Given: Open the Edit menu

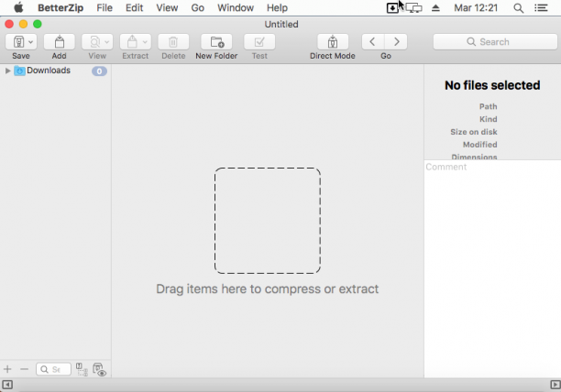Looking at the screenshot, I should [x=134, y=8].
